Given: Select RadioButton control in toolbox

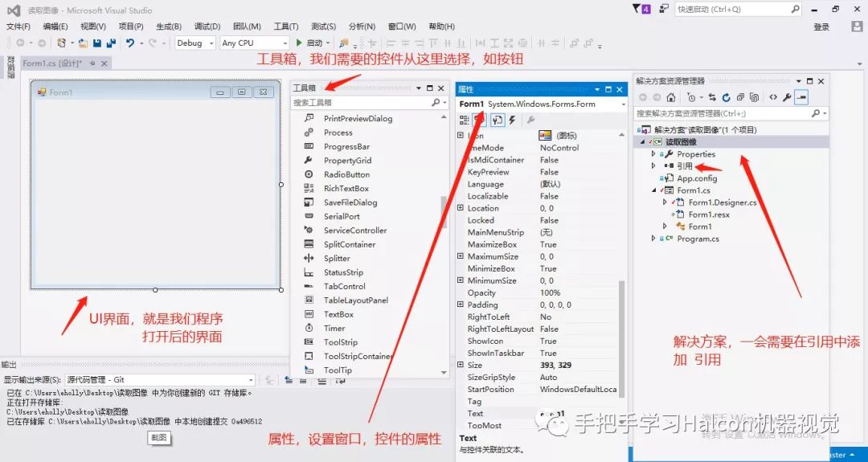Looking at the screenshot, I should coord(346,174).
